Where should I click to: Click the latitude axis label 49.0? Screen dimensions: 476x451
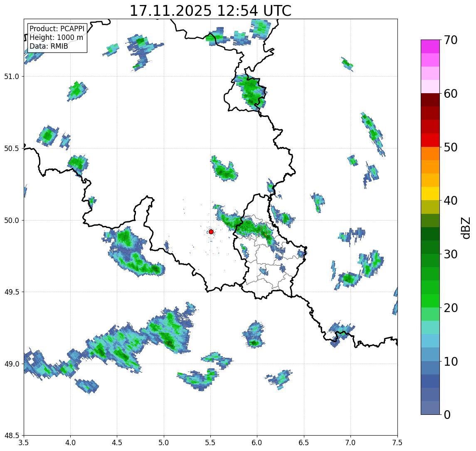tap(12, 364)
